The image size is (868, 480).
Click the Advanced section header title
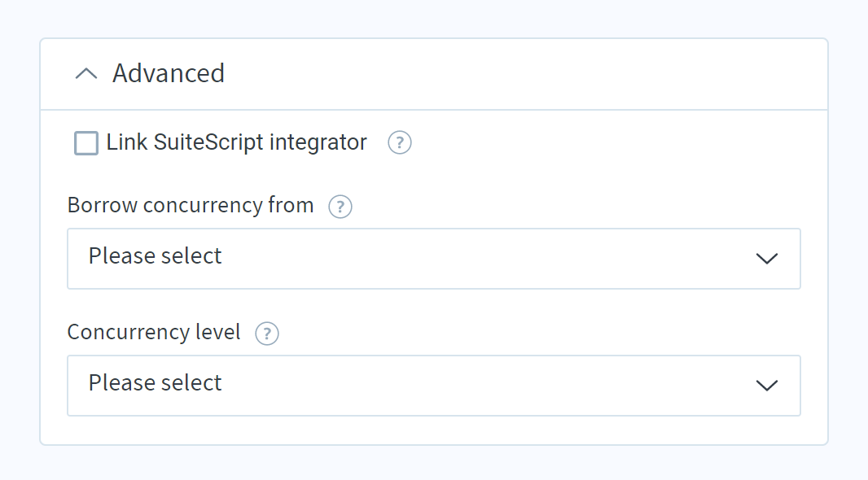169,73
